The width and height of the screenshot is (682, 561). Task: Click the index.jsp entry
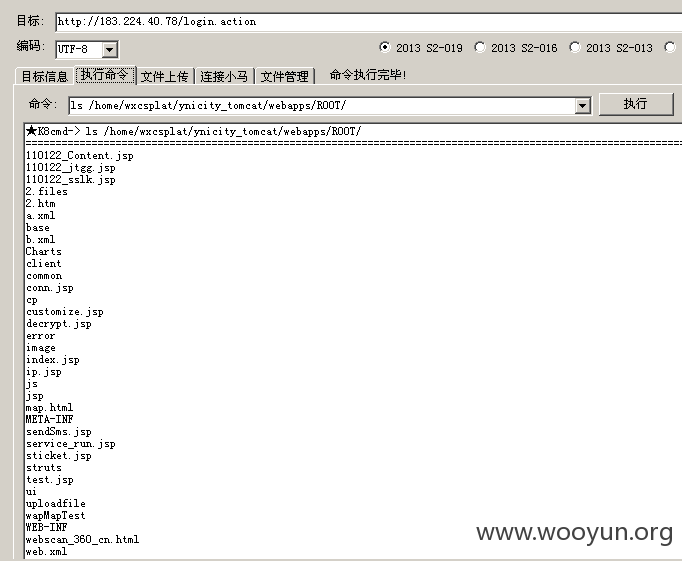point(53,360)
